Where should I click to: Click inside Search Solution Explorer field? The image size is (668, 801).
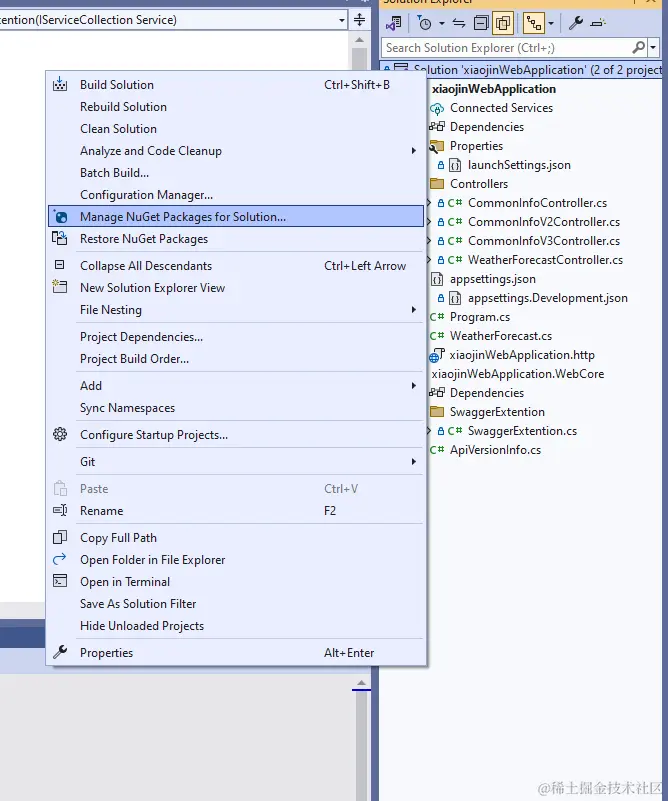click(x=506, y=48)
